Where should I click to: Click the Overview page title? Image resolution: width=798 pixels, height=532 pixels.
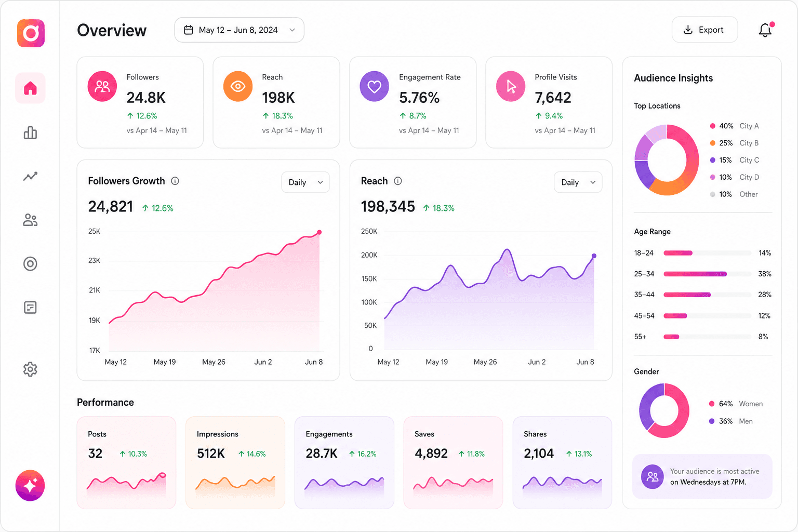click(112, 30)
